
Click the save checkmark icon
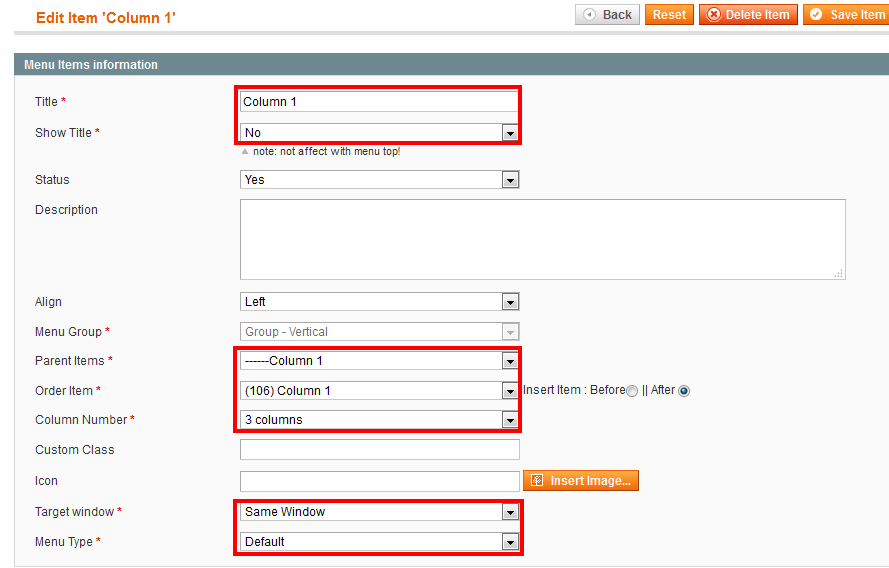coord(816,14)
